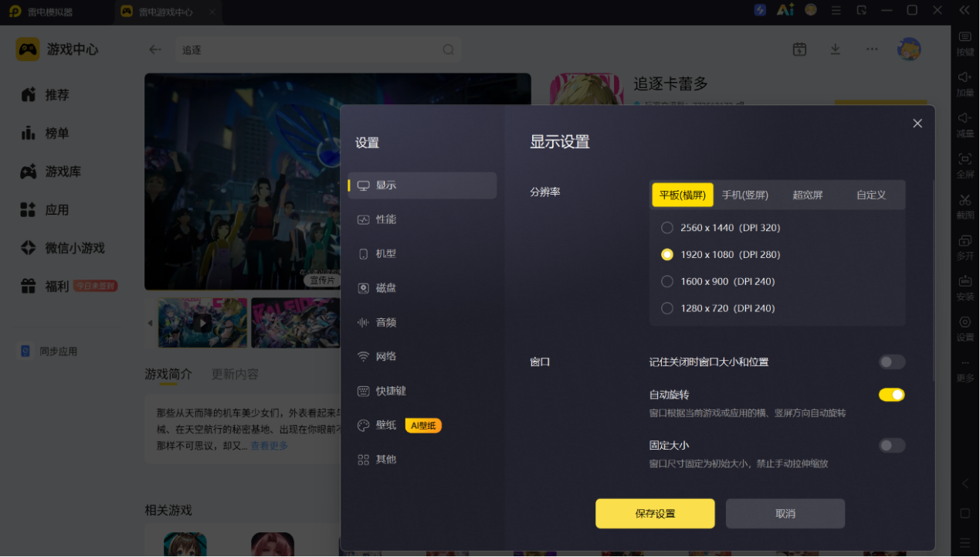Image resolution: width=980 pixels, height=557 pixels.
Task: Disable the 自动旋转 auto-rotate switch
Action: tap(892, 395)
